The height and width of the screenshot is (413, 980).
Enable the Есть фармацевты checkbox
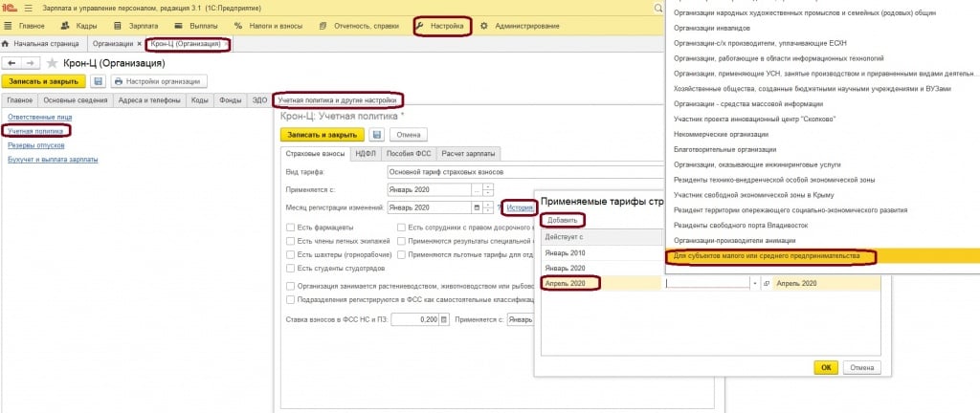[289, 228]
